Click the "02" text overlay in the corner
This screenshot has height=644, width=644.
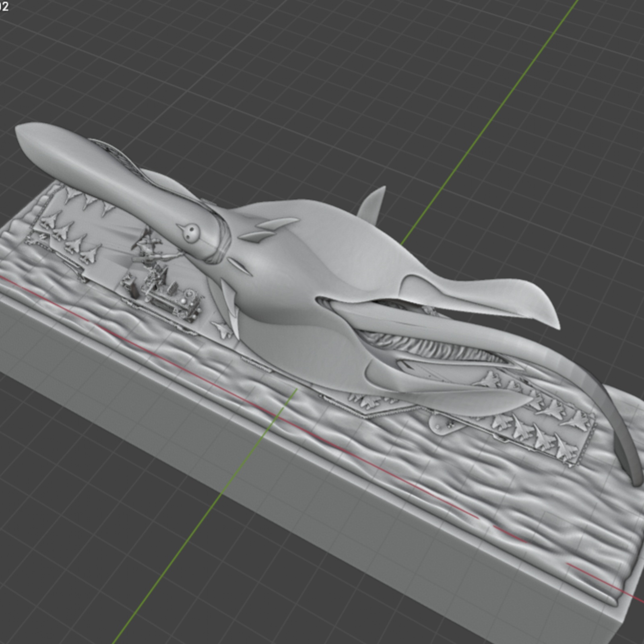point(4,6)
